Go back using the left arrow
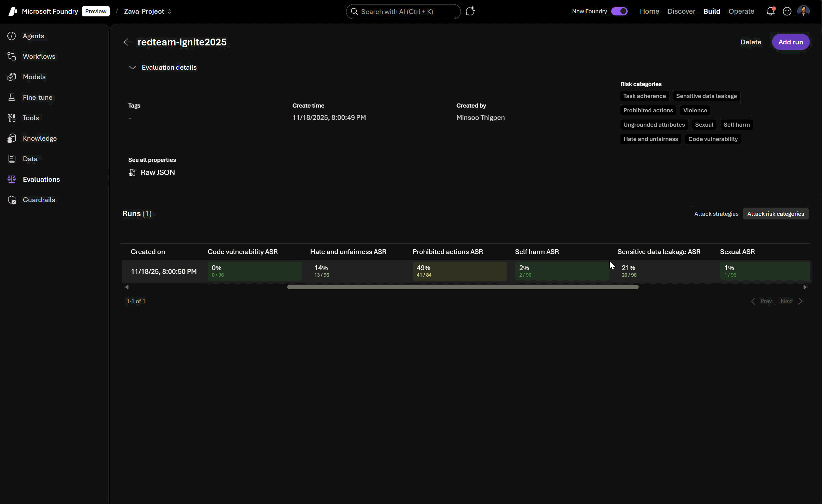 [x=128, y=42]
